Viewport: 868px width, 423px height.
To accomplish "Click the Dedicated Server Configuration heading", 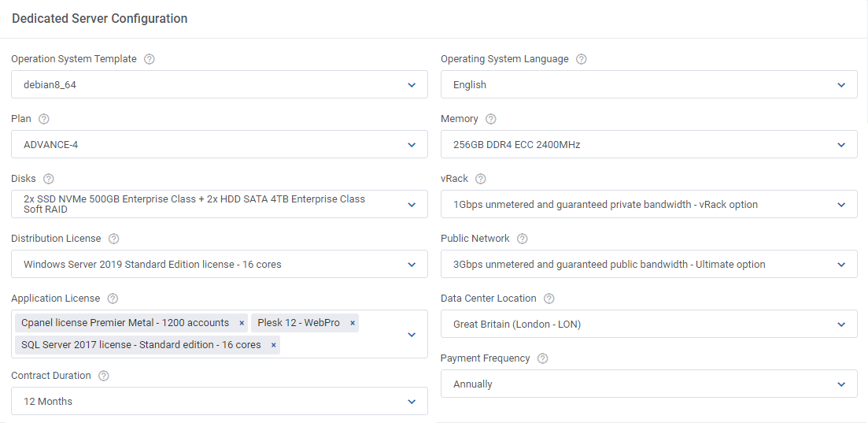I will [x=100, y=19].
